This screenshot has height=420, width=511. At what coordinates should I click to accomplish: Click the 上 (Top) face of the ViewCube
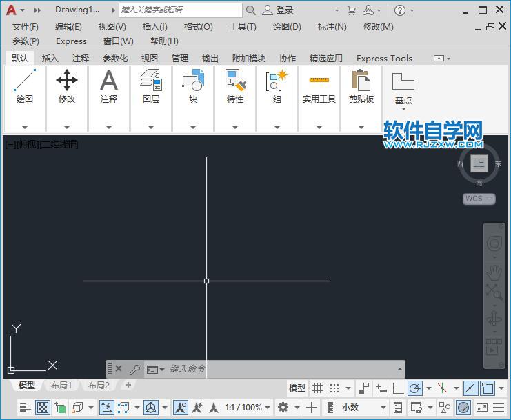point(479,163)
